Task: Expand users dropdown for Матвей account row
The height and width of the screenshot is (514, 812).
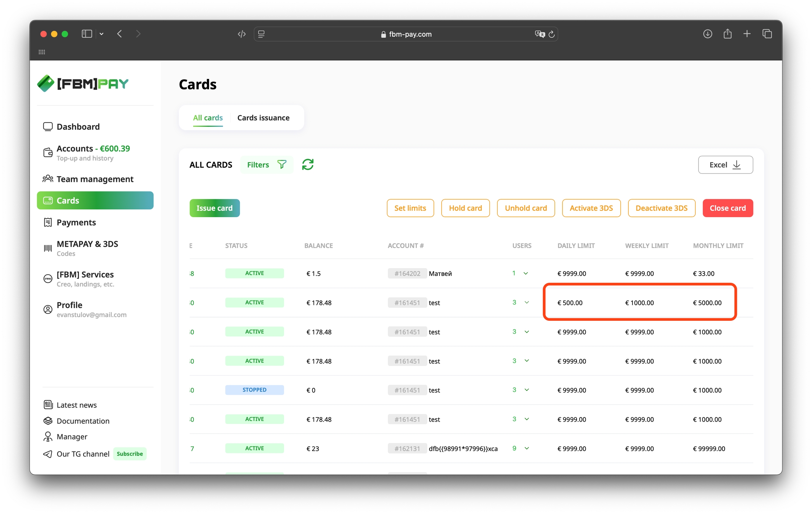Action: pyautogui.click(x=525, y=274)
